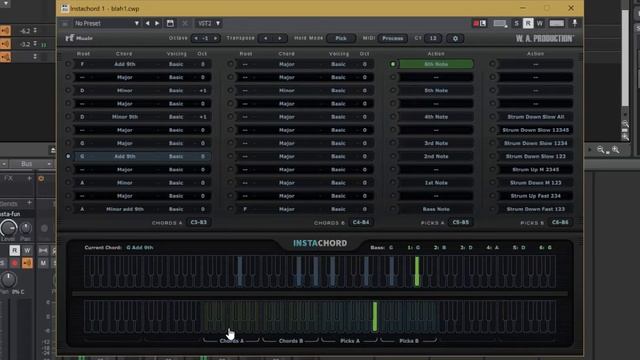Open the root dropdown of the G Major row
Viewport: 640px width, 360px height.
pos(83,143)
